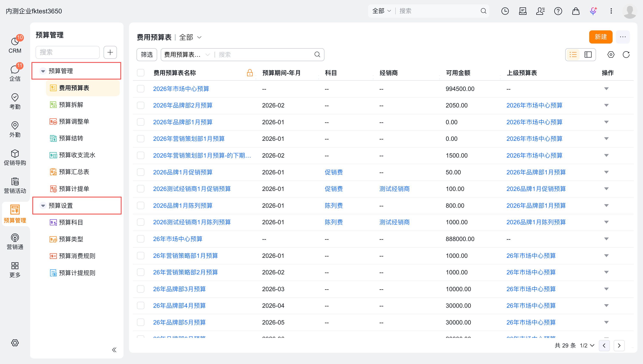Open 外勤 field work icon
Viewport: 643px width, 364px height.
(15, 129)
